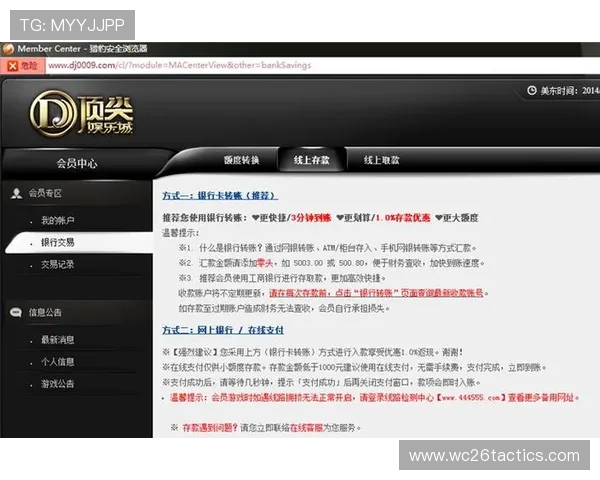Viewport: 600px width, 480px height.
Task: Click the chat bubble icon next to 信息公告
Action: pyautogui.click(x=16, y=312)
